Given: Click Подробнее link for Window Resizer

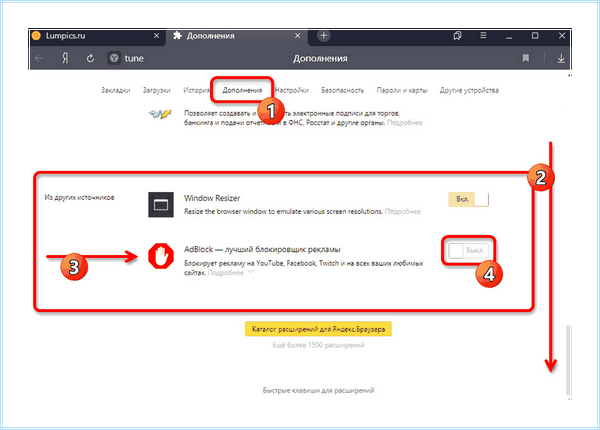Looking at the screenshot, I should click(x=403, y=212).
